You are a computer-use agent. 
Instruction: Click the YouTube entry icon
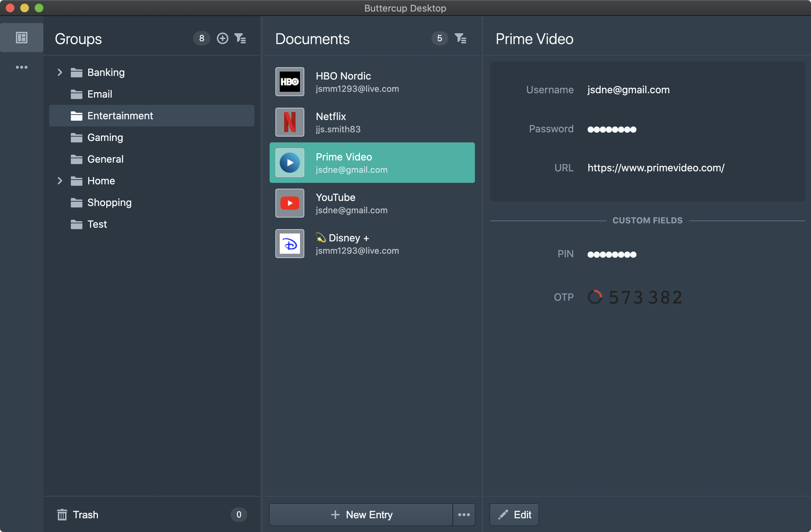point(290,202)
